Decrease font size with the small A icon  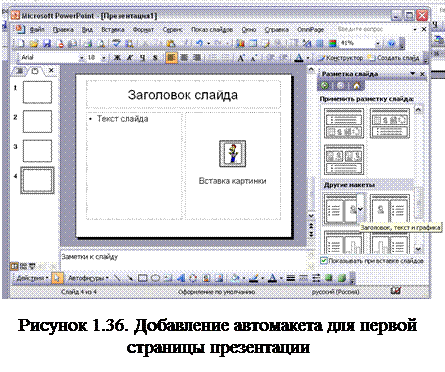point(254,58)
